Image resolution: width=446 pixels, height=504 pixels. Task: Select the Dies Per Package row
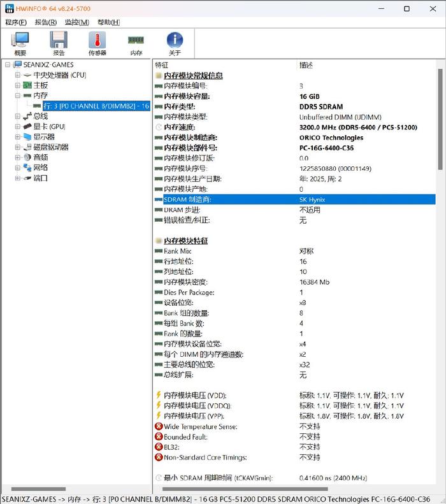pos(295,292)
